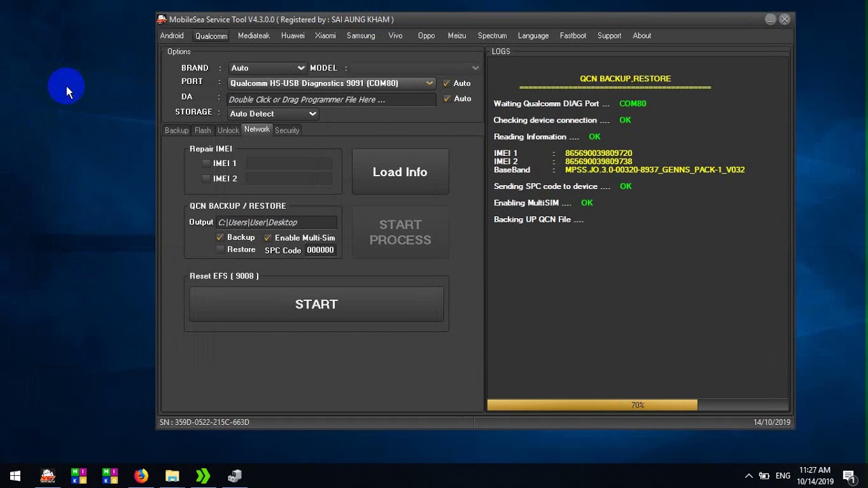Open the notification center icon
Screen dimensions: 868x488
click(848, 476)
